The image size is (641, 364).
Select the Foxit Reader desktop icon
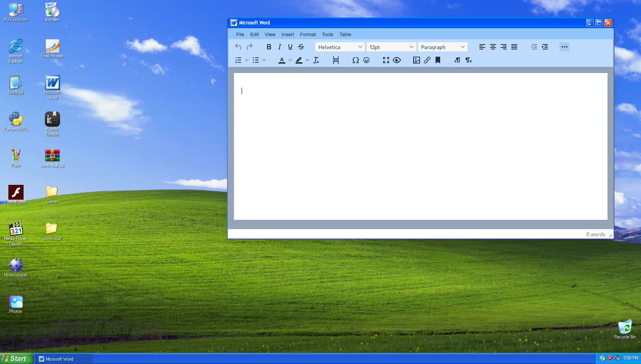(x=52, y=48)
